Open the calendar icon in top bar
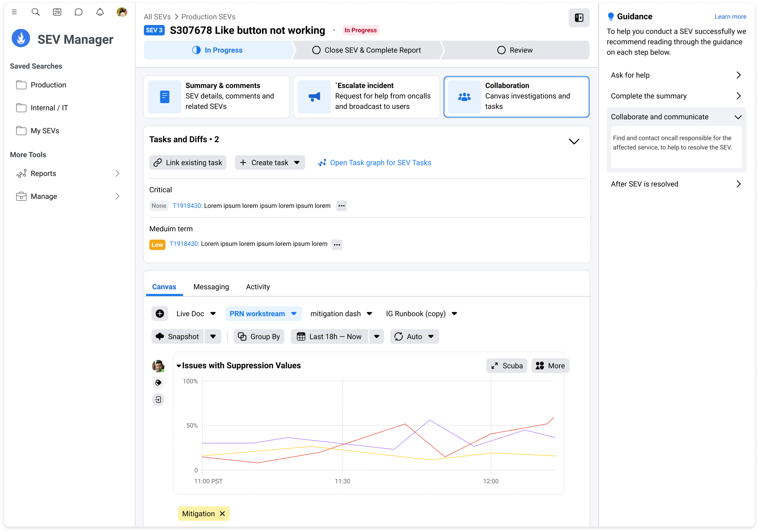This screenshot has width=759, height=532. 57,12
